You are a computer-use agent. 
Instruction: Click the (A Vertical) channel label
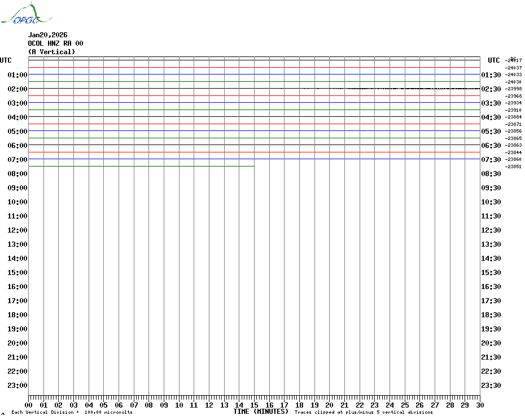tap(51, 52)
